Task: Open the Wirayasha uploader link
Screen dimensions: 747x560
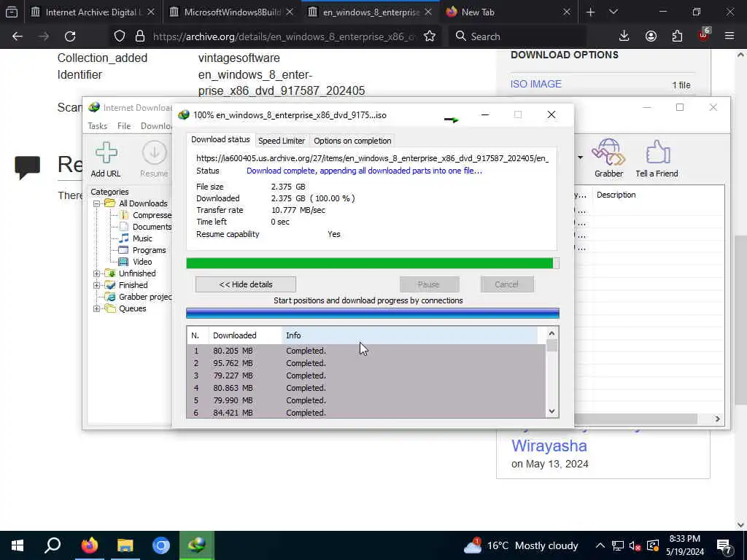Action: 549,446
